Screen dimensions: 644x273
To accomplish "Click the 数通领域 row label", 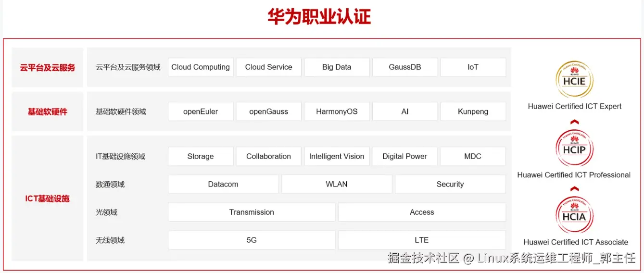I will pos(110,184).
